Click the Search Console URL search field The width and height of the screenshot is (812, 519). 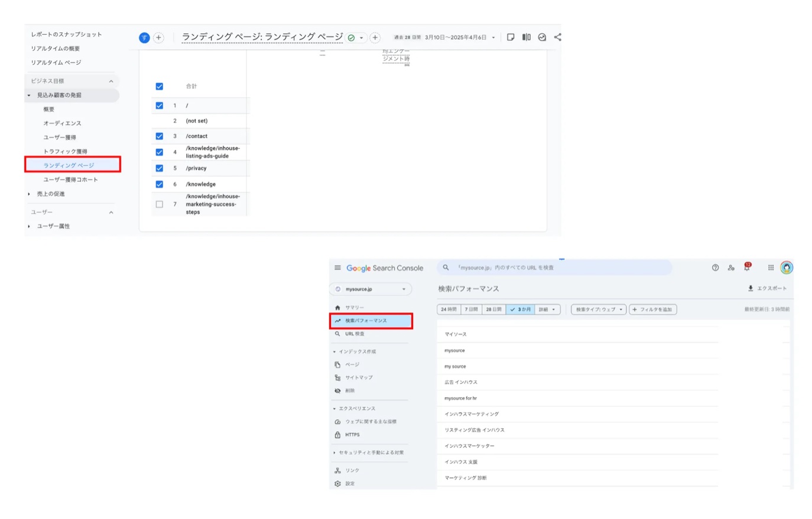click(x=554, y=267)
